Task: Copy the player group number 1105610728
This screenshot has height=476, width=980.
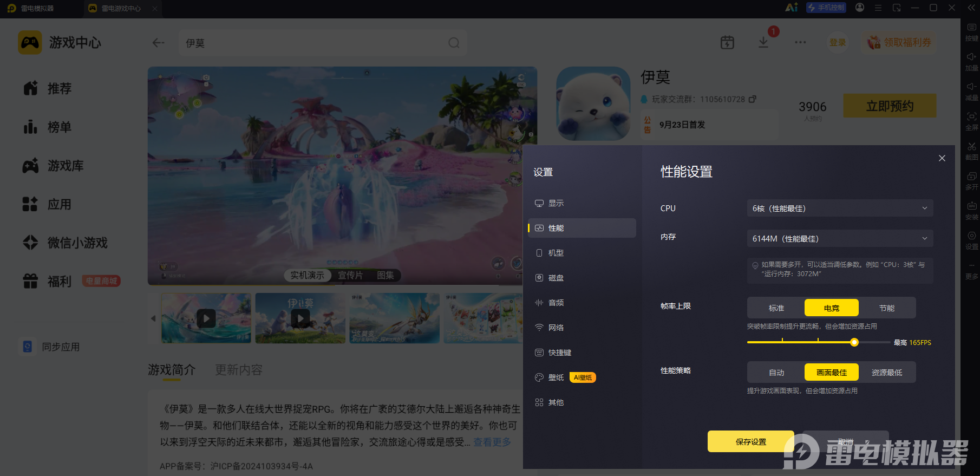Action: click(753, 99)
